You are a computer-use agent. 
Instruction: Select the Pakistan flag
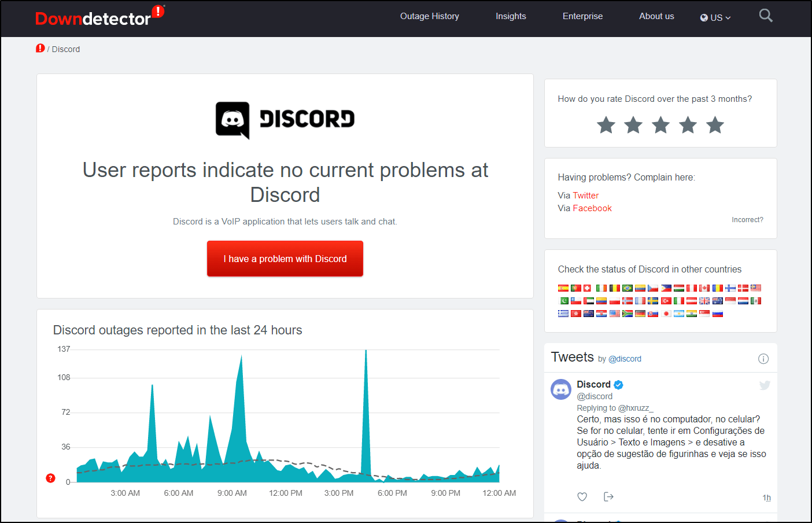point(563,301)
